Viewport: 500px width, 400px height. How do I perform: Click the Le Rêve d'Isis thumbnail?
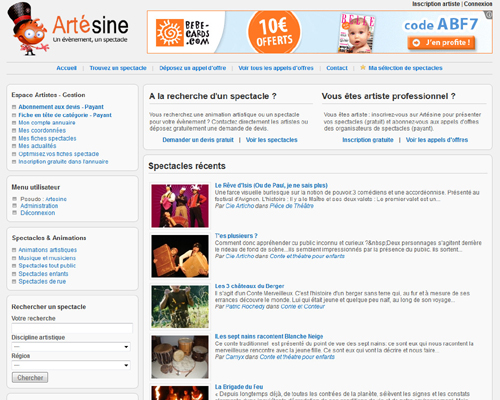(x=180, y=206)
